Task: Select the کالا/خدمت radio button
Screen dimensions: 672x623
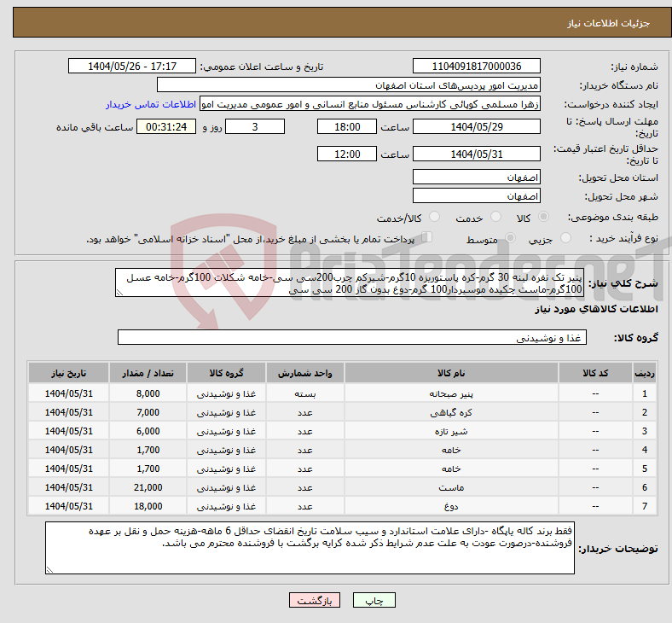Action: 434,217
